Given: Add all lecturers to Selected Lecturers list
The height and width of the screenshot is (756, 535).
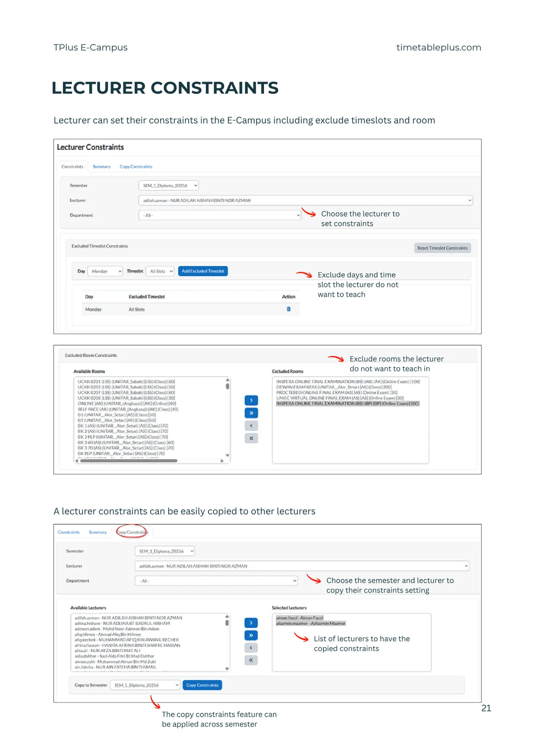Looking at the screenshot, I should [251, 635].
